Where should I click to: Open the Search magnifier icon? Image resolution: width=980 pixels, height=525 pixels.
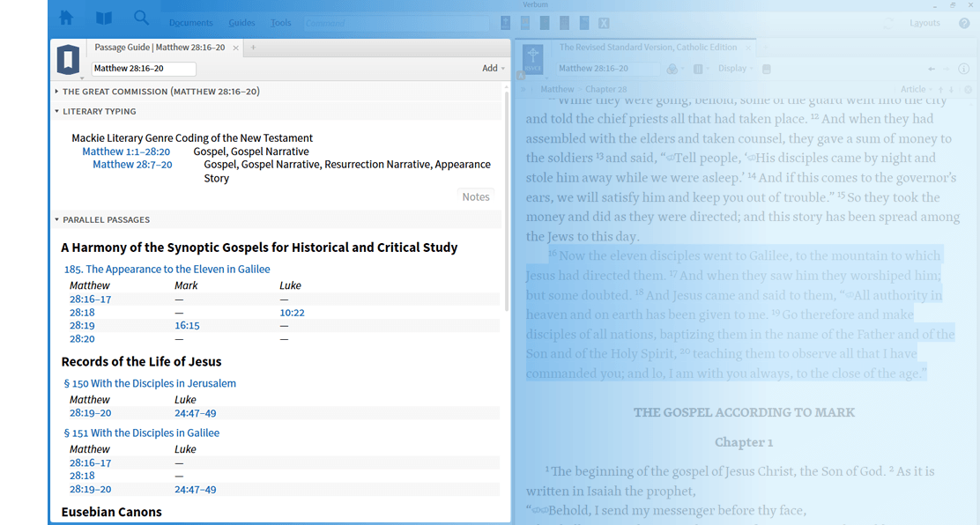click(x=141, y=18)
